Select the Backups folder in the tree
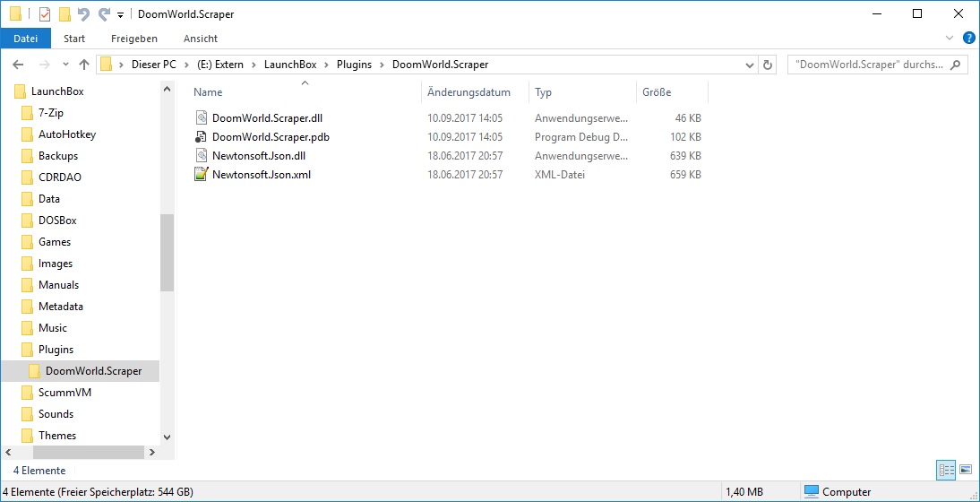 click(58, 156)
